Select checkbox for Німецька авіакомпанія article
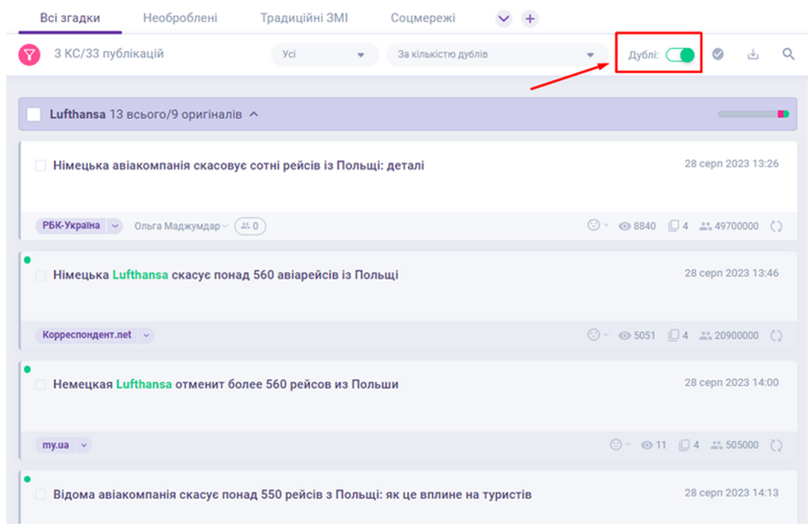This screenshot has height=529, width=812. coord(41,166)
